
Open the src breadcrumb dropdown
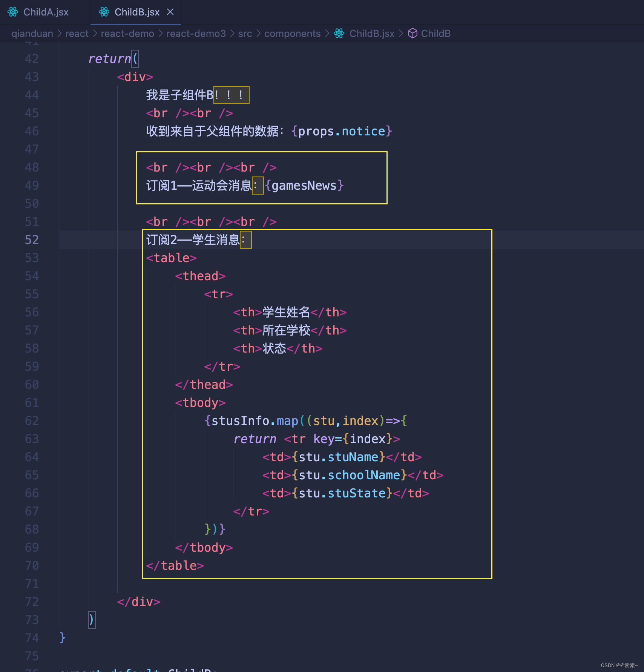245,34
